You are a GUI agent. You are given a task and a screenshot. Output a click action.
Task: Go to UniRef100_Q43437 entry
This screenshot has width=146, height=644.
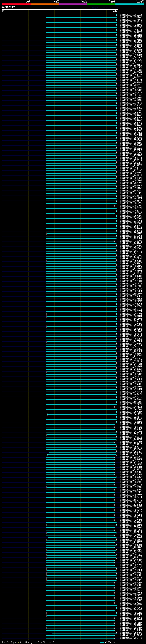[x=131, y=100]
